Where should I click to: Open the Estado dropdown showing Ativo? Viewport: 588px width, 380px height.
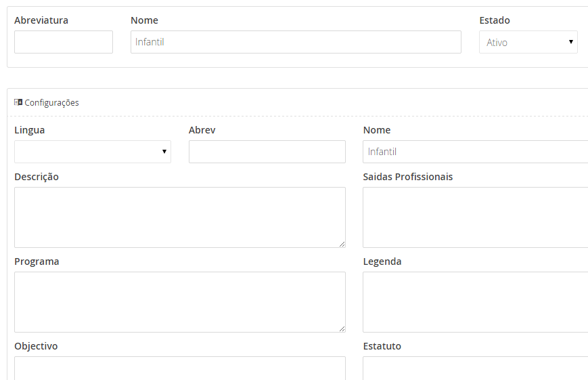coord(528,42)
